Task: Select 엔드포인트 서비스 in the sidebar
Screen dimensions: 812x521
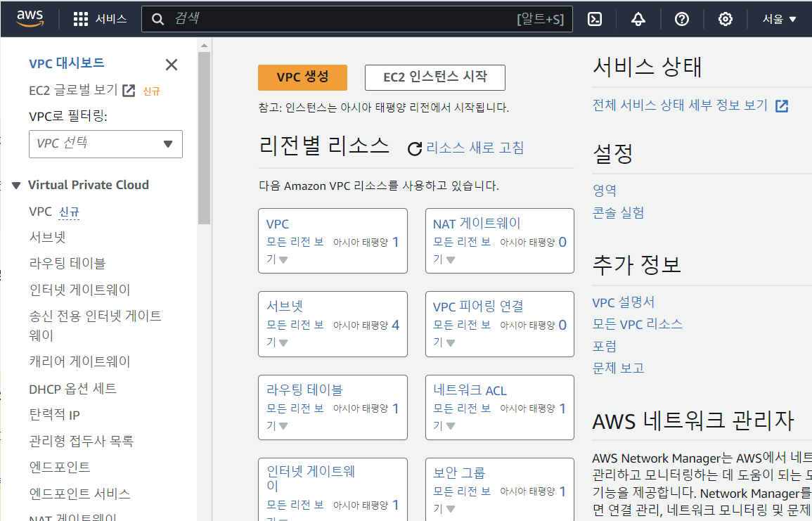Action: click(79, 494)
